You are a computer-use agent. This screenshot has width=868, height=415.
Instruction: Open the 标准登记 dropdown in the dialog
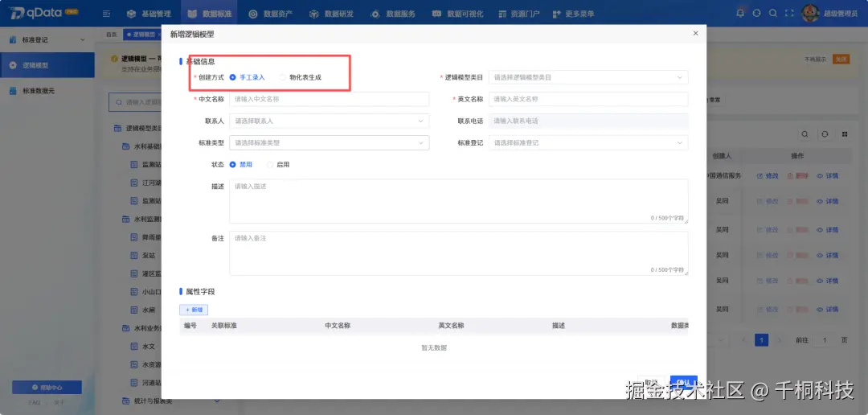(x=588, y=142)
